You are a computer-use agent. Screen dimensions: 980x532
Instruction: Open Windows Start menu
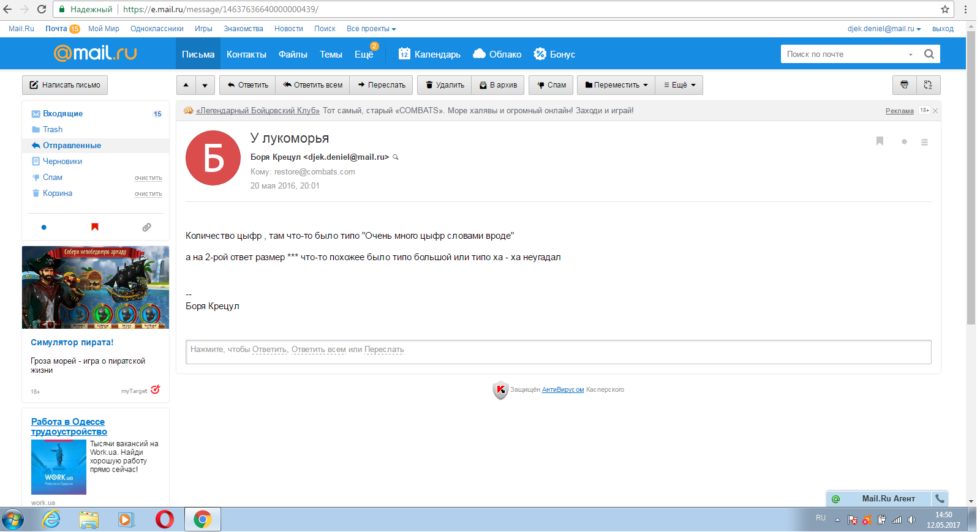click(12, 520)
